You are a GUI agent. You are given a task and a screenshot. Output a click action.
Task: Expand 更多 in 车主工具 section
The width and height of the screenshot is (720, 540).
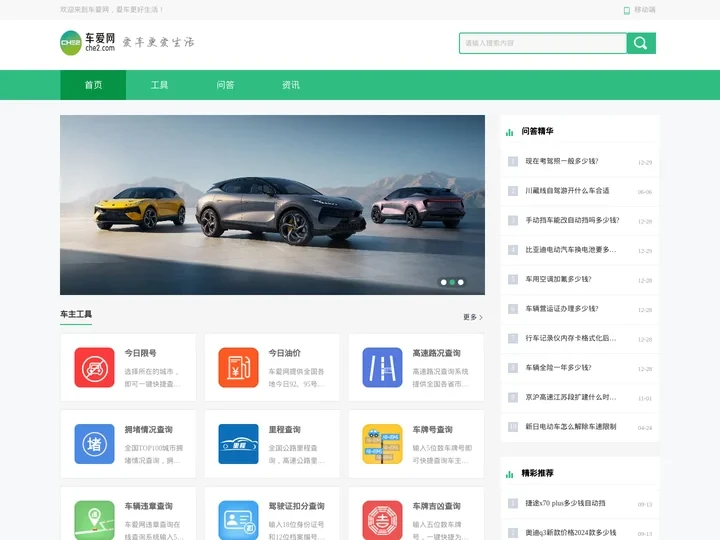(472, 317)
